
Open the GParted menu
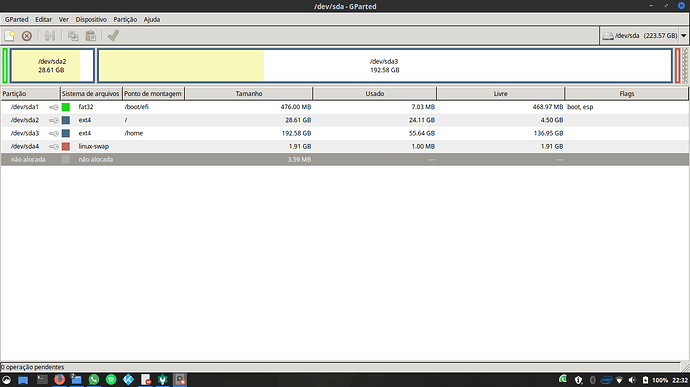(16, 19)
